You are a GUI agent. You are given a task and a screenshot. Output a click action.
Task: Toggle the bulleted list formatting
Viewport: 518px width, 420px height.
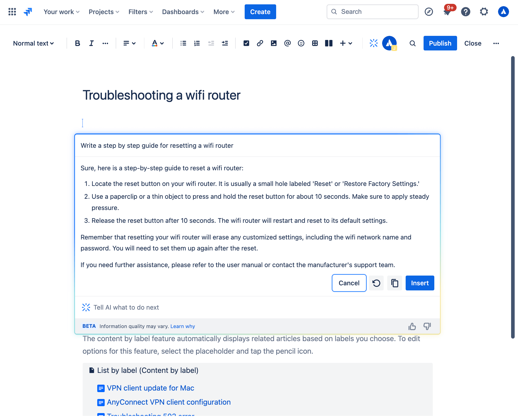coord(183,43)
